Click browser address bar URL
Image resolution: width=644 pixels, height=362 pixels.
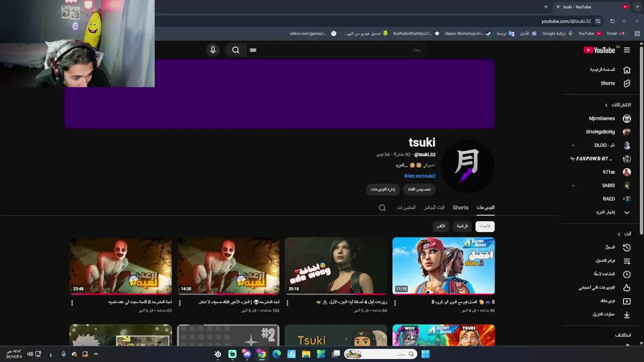(566, 21)
